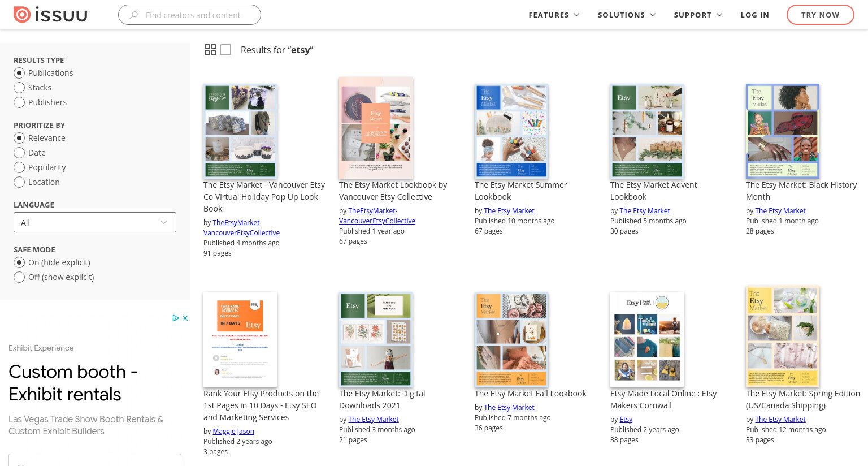Open Etsy Market Fall Lookbook cover
Image resolution: width=868 pixels, height=466 pixels.
[511, 339]
